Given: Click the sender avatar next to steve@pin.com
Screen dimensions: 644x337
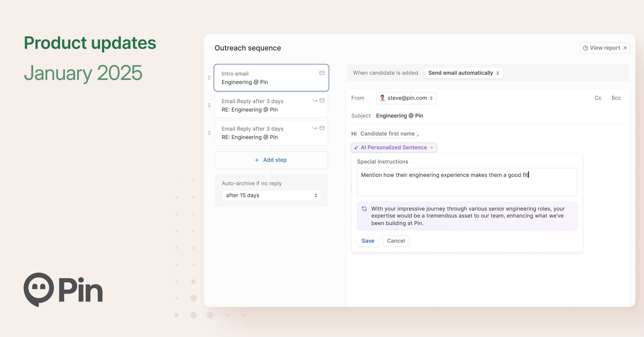Looking at the screenshot, I should pyautogui.click(x=382, y=98).
